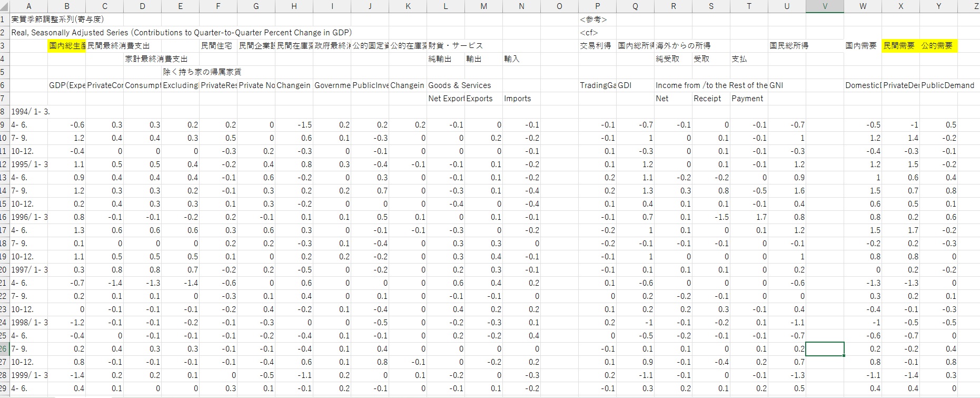Click the yellow 公的需要 cell
This screenshot has height=398, width=980.
pos(938,46)
